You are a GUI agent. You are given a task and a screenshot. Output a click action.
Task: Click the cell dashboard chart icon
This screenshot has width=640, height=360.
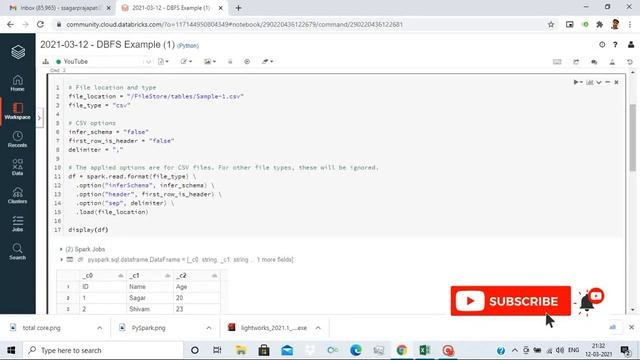tap(589, 82)
